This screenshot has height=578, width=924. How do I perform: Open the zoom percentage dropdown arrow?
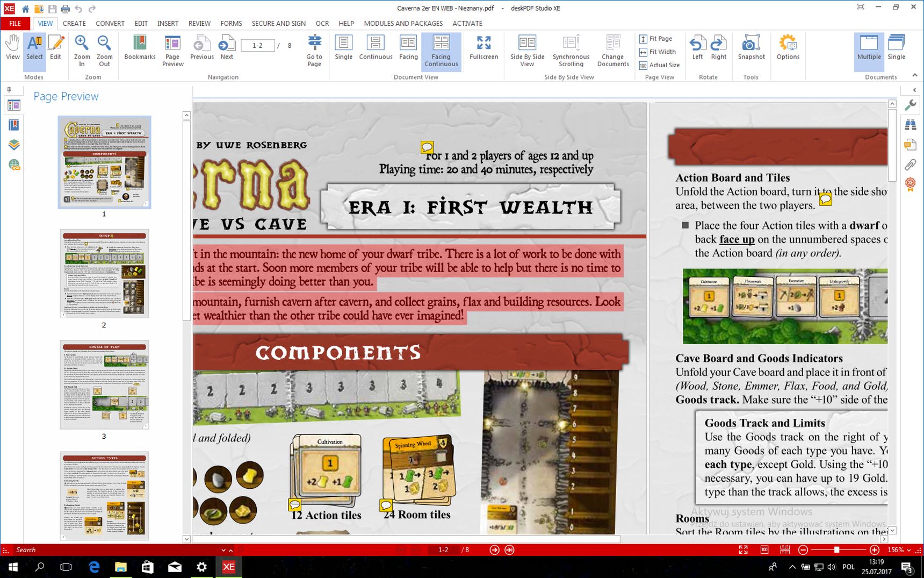pyautogui.click(x=909, y=550)
